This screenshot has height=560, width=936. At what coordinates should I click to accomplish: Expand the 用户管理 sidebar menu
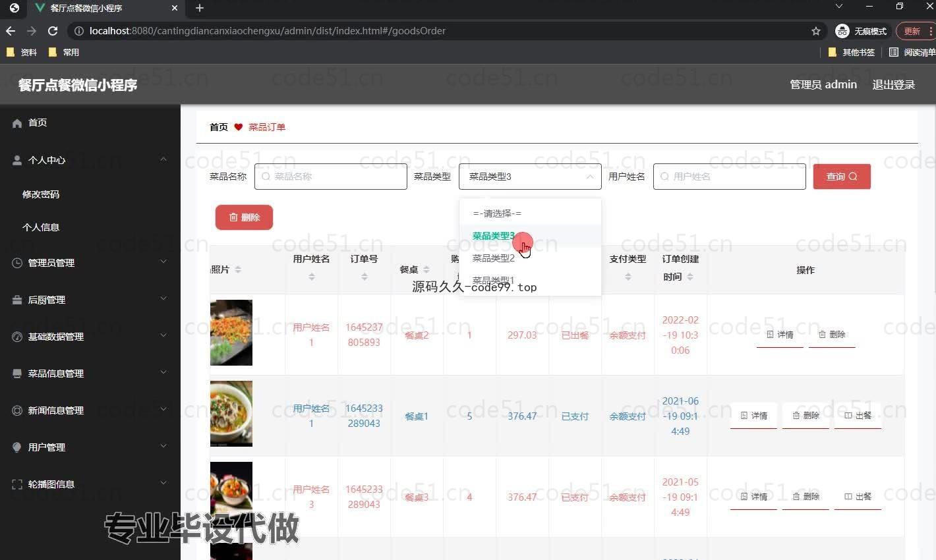pyautogui.click(x=163, y=446)
